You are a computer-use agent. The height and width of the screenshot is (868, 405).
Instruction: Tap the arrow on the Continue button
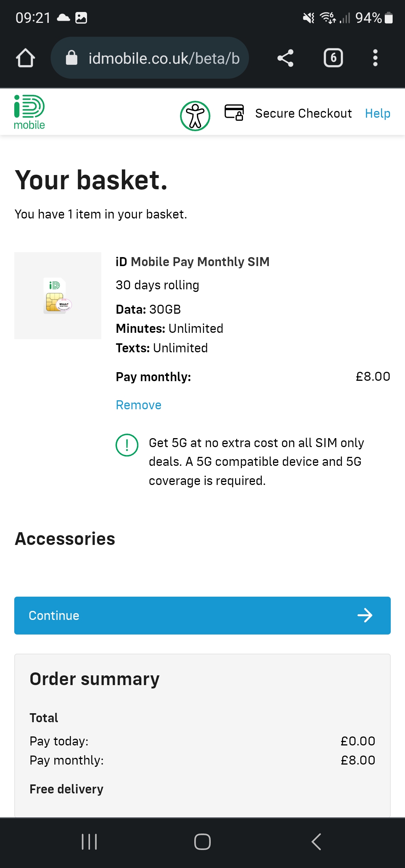click(x=364, y=615)
